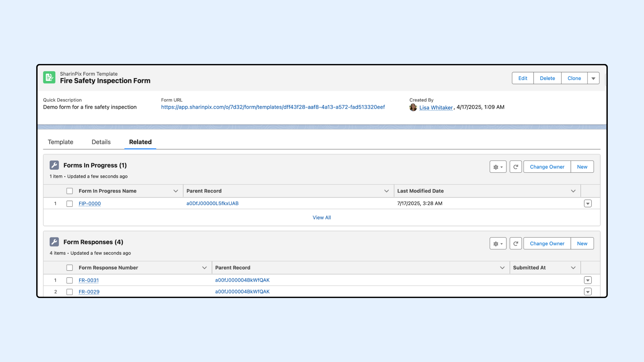Select all Forms In Progress header checkbox
644x362 pixels.
tap(69, 191)
